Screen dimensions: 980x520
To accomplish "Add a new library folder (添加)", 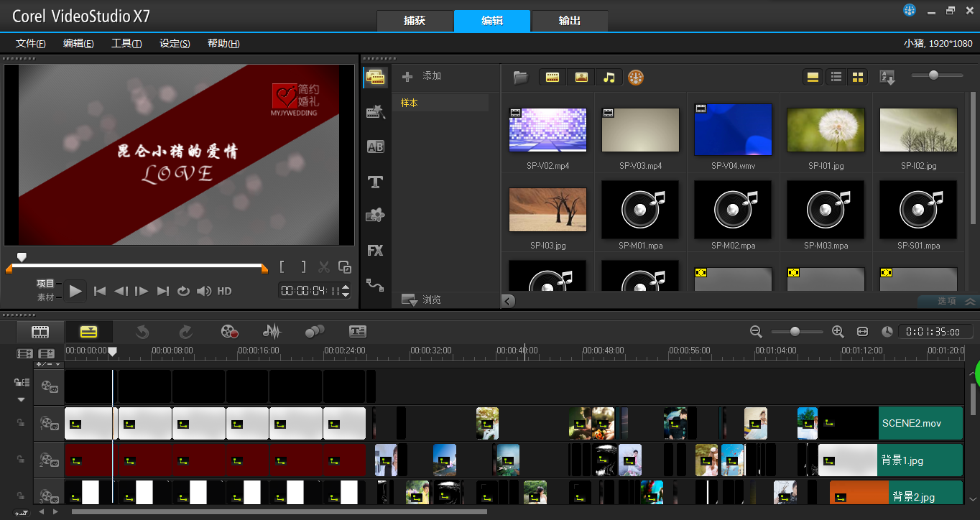I will 422,76.
